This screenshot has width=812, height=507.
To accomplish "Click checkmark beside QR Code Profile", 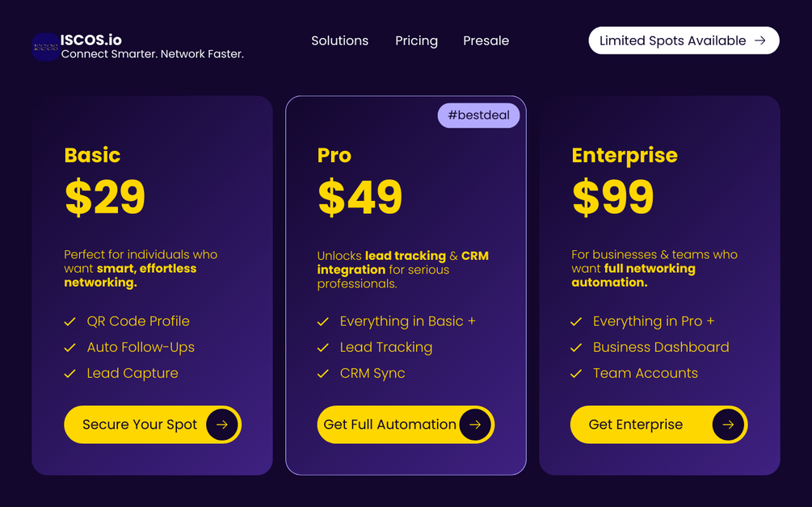I will click(x=70, y=322).
